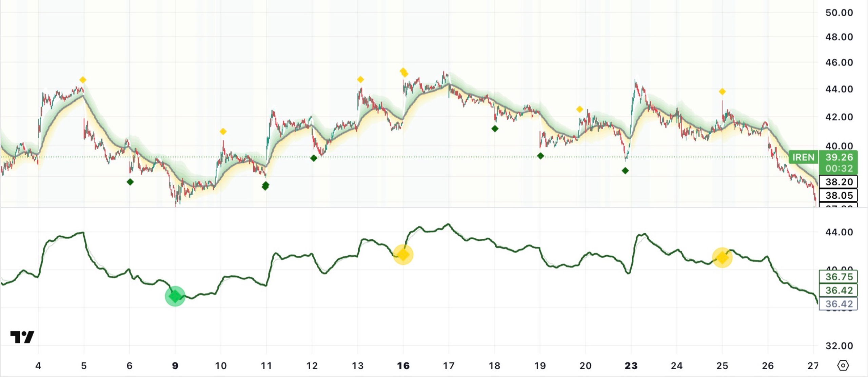The image size is (868, 377).
Task: Click the yellow circled diamond signal at 16
Action: (403, 255)
